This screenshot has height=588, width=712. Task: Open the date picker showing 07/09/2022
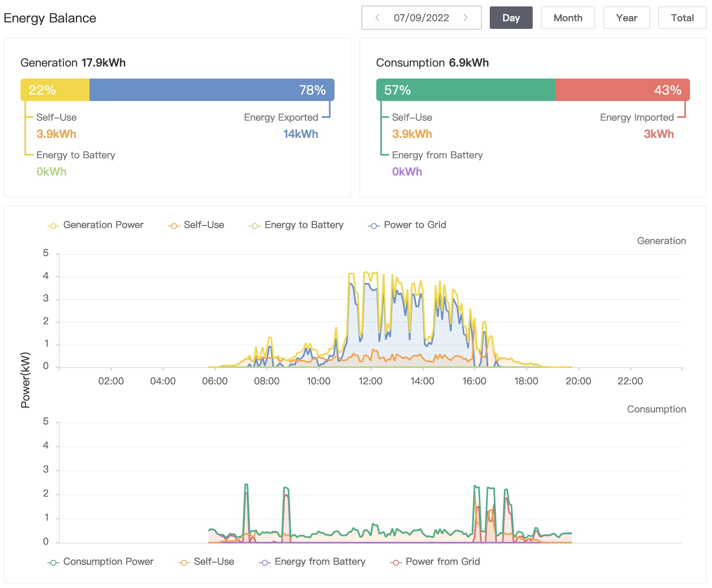point(421,18)
